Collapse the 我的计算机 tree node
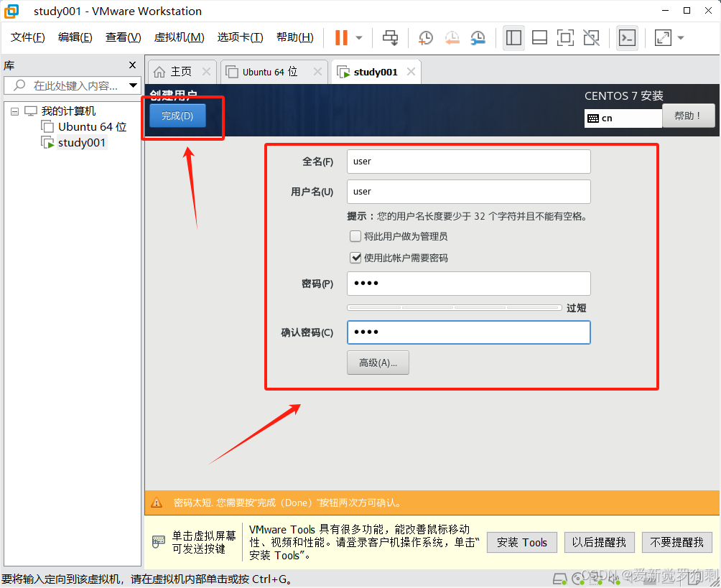This screenshot has width=721, height=588. pos(14,111)
